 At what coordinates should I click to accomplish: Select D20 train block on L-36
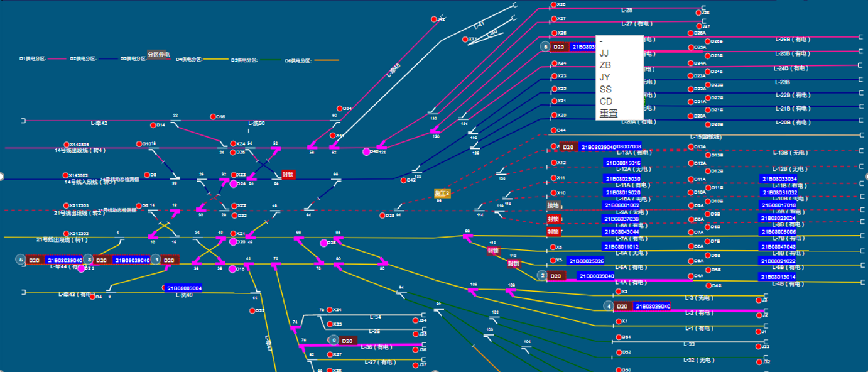click(347, 341)
